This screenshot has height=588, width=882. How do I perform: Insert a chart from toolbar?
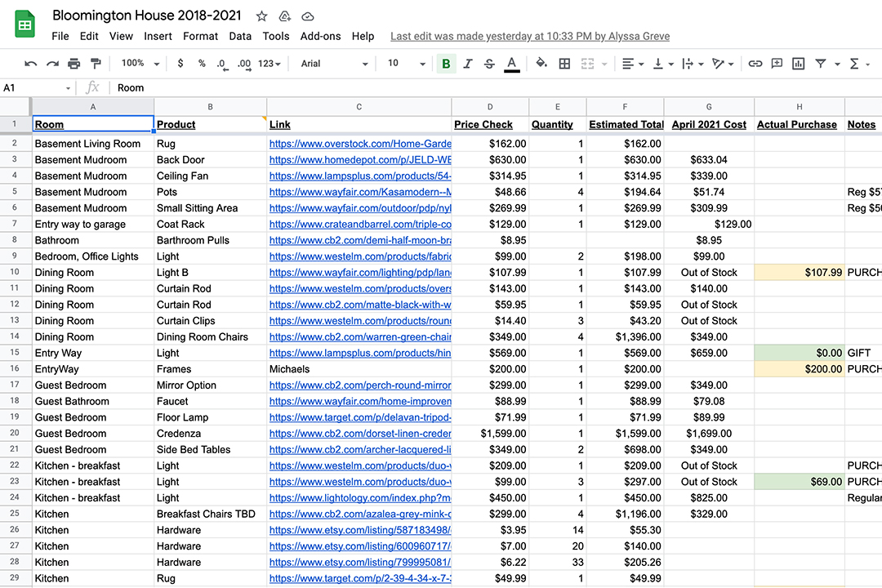(798, 64)
